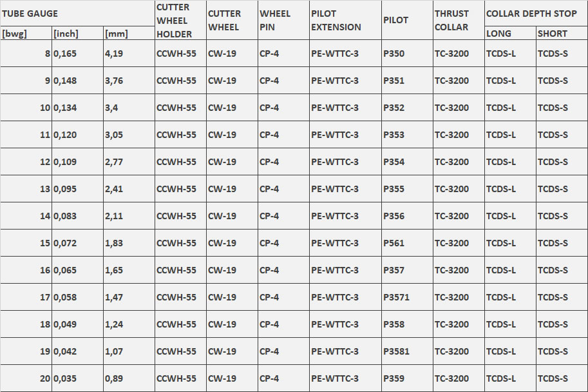Click the [mm] column subheader
This screenshot has width=588, height=392.
click(129, 34)
